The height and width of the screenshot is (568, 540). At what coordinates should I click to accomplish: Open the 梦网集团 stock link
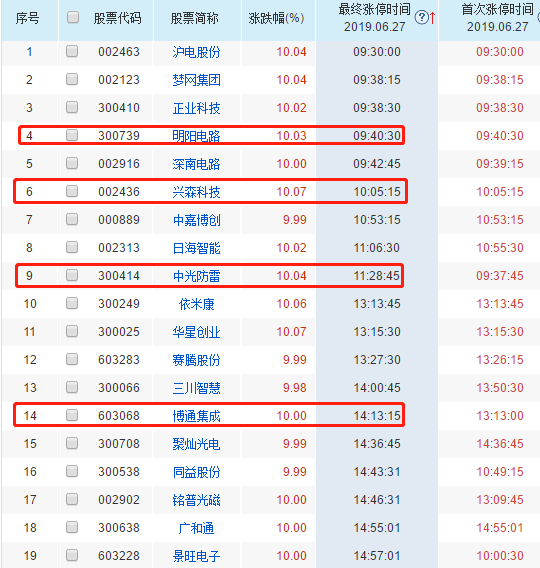[196, 80]
